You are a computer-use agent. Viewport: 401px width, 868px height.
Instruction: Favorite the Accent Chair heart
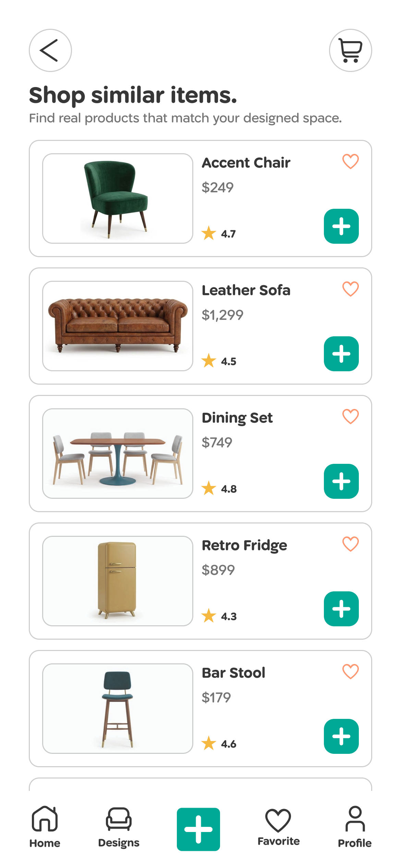(x=350, y=161)
